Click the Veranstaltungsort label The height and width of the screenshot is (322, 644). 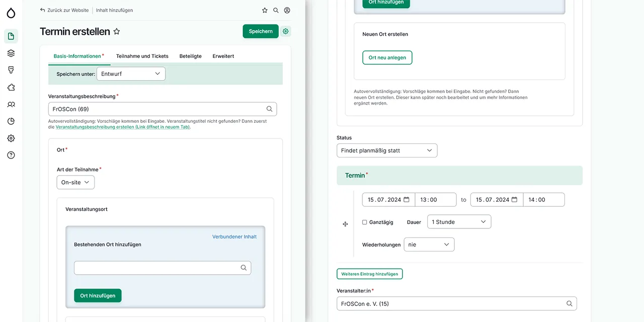[87, 209]
